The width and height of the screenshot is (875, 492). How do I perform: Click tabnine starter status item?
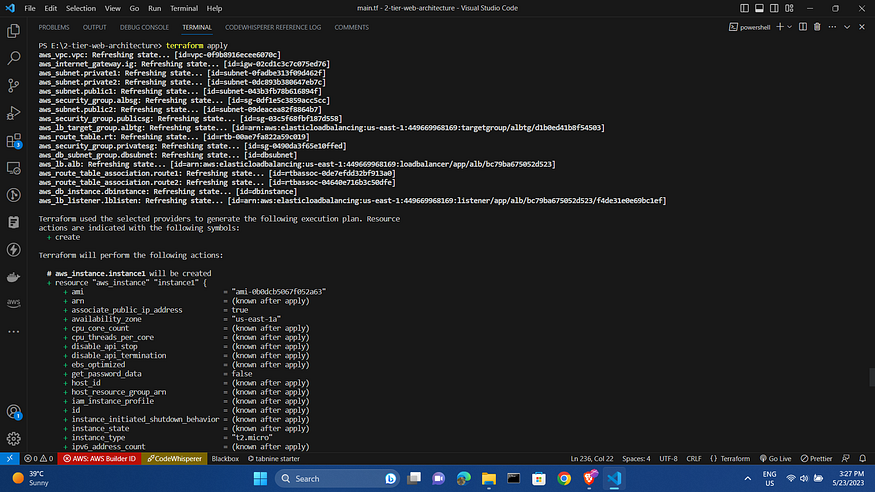(273, 459)
